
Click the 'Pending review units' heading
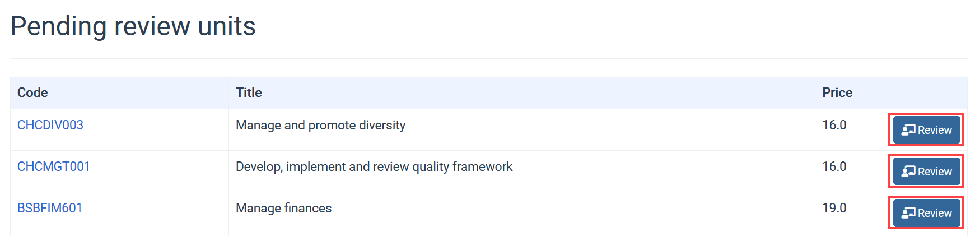point(133,26)
